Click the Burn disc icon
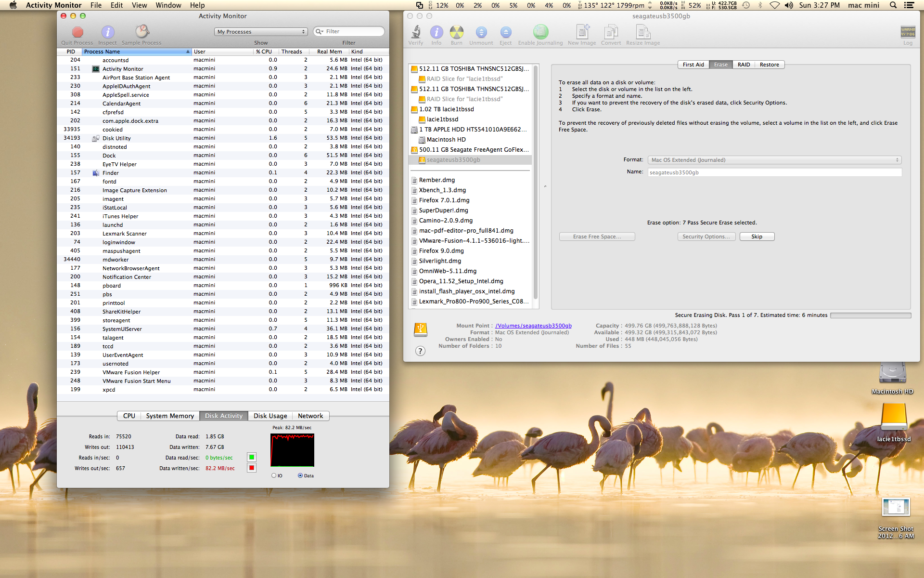This screenshot has width=924, height=578. pos(456,32)
